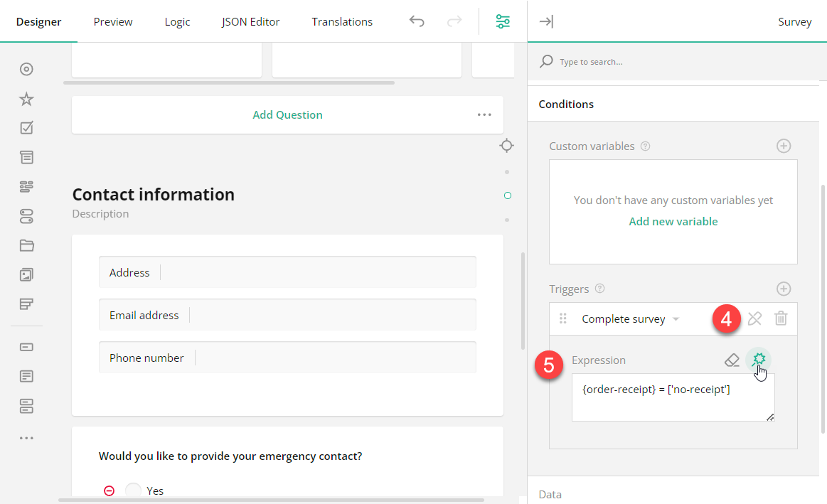The width and height of the screenshot is (827, 504).
Task: Select the Radiogroup question icon
Action: tap(26, 69)
